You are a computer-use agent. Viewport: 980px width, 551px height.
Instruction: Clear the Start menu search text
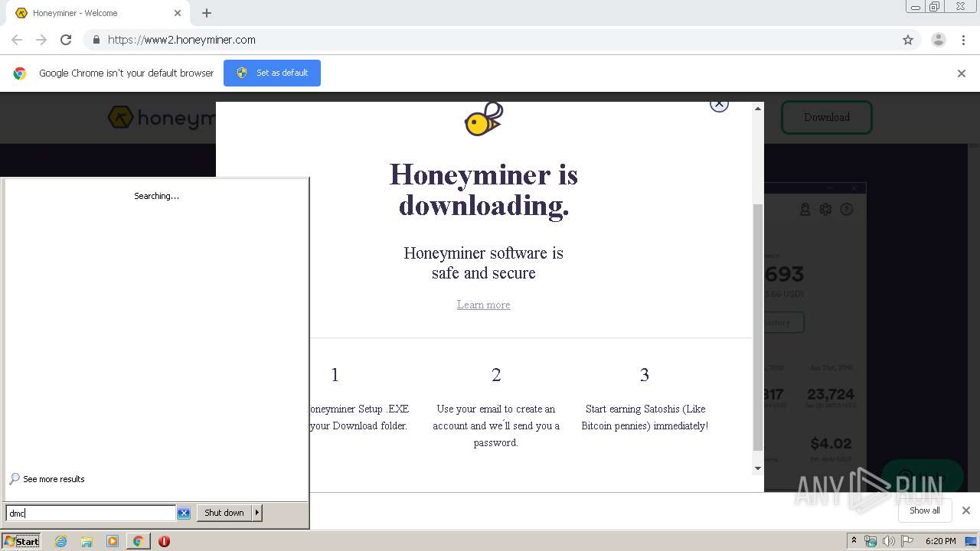click(184, 513)
